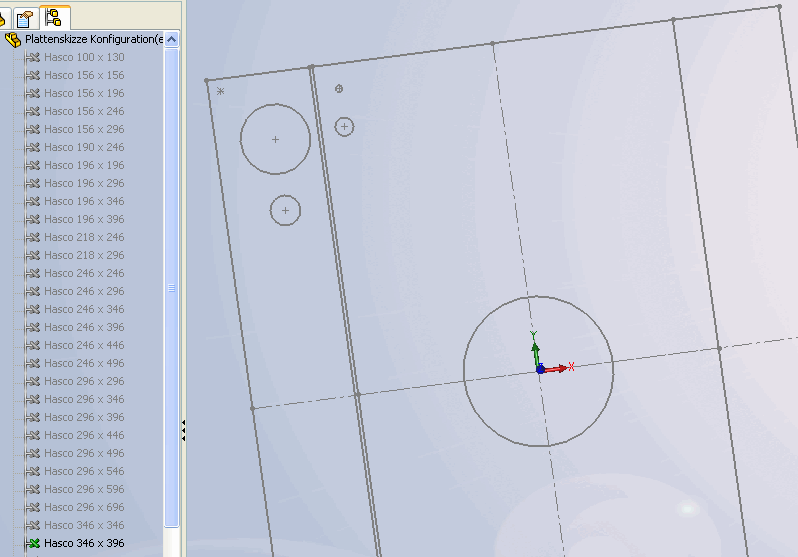The width and height of the screenshot is (798, 557).
Task: Select configuration Hasco 246 x 396
Action: coord(84,327)
